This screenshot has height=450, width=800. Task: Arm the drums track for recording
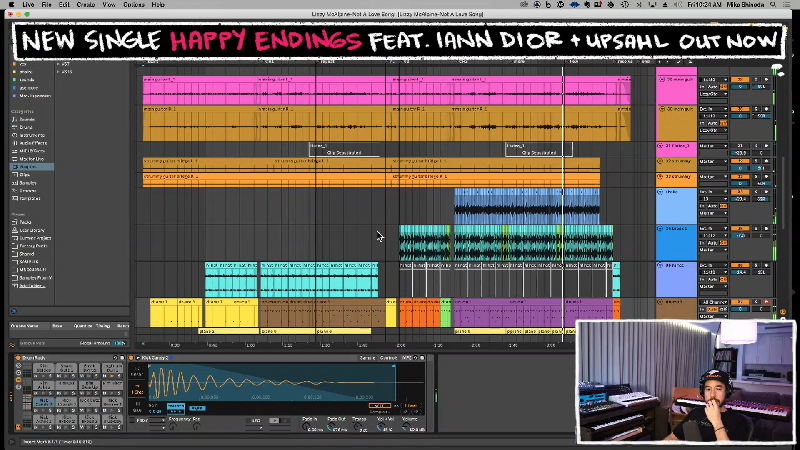point(766,301)
